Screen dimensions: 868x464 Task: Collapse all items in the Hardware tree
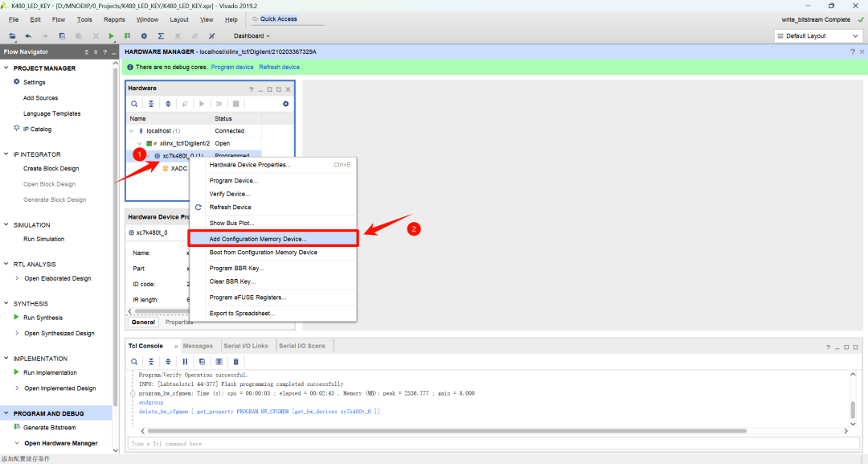151,104
